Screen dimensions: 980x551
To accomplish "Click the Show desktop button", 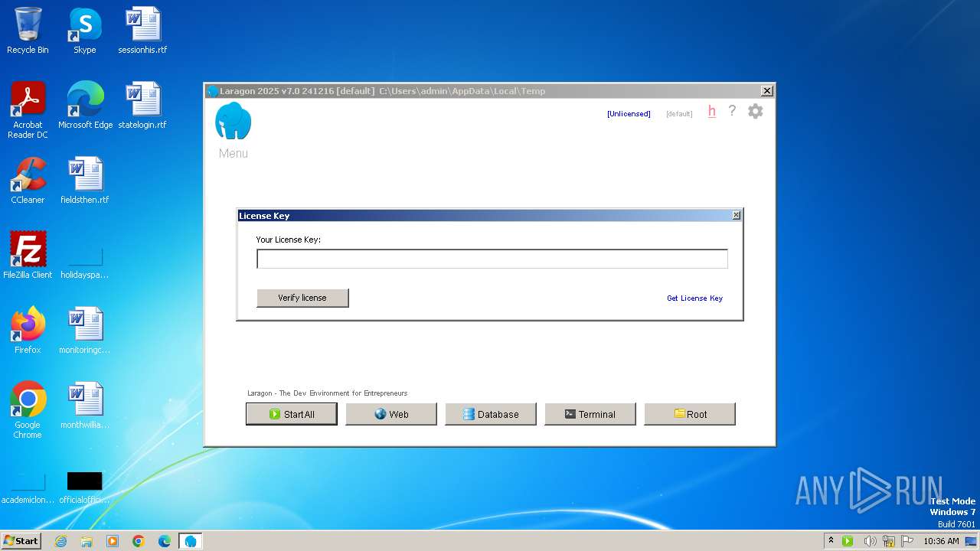I will (971, 541).
